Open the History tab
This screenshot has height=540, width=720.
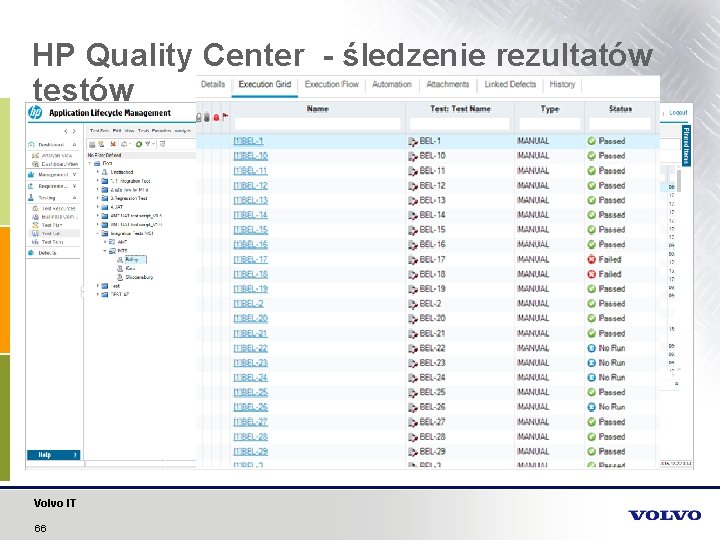coord(562,84)
